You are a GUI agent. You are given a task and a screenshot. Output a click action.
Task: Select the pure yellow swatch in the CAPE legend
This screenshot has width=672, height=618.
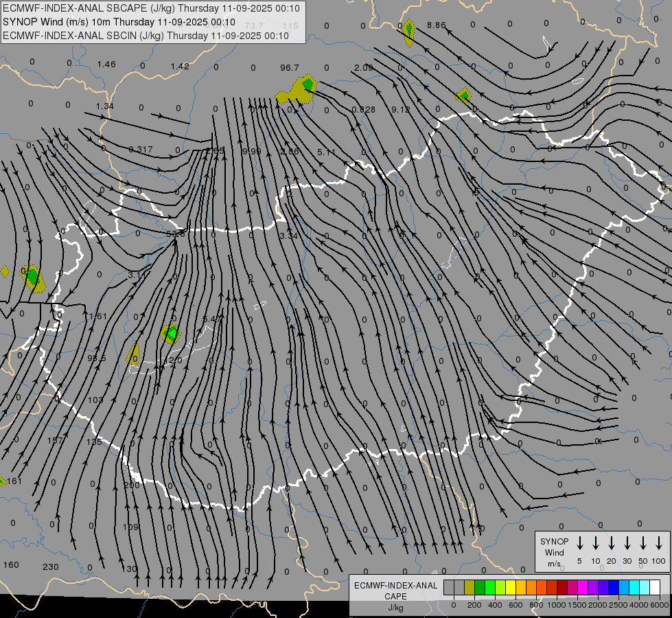[x=511, y=588]
